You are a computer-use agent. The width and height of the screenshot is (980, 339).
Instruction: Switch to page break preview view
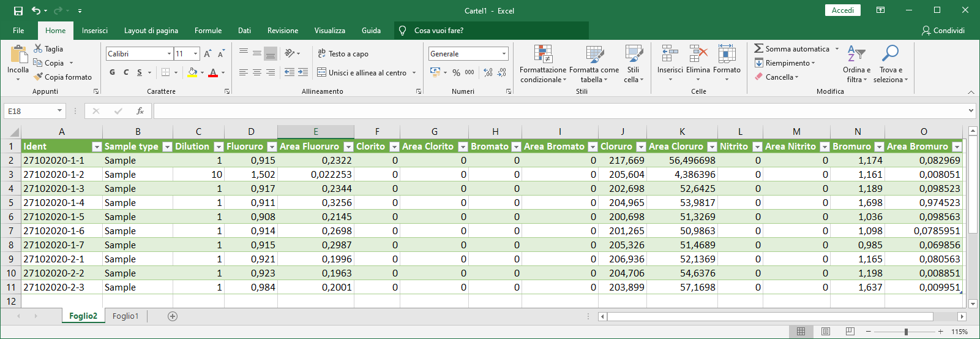tap(850, 332)
